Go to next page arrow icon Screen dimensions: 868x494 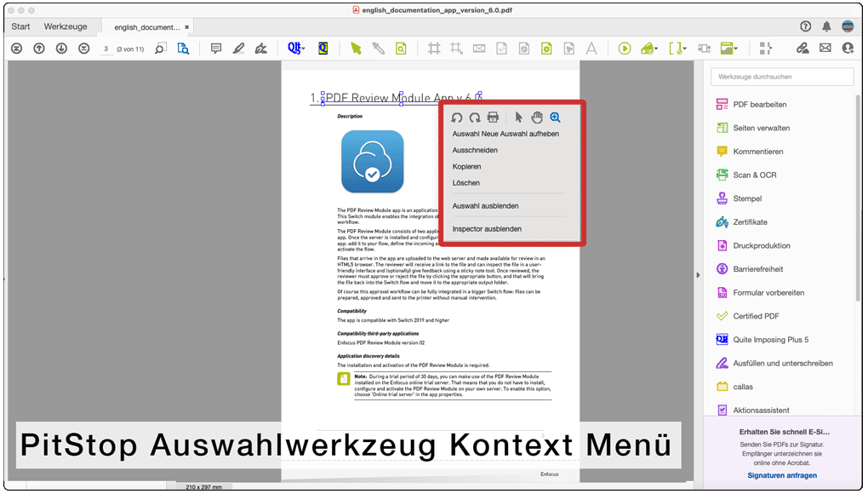click(61, 49)
